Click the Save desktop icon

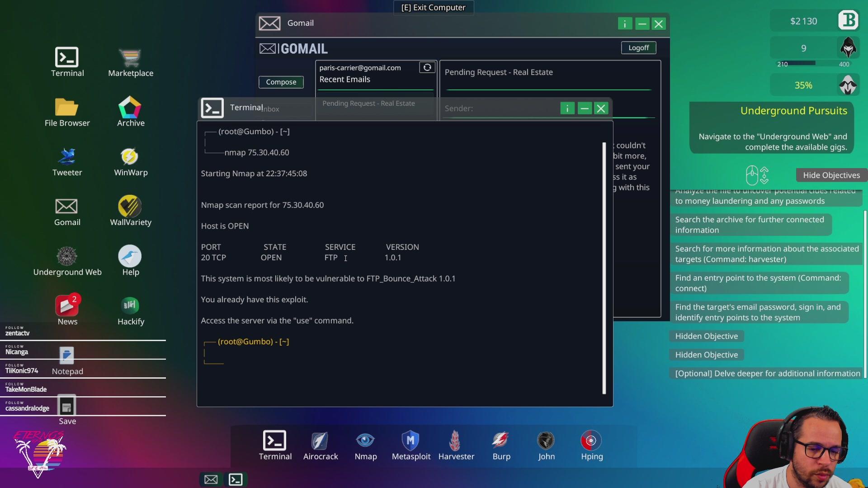pos(67,410)
